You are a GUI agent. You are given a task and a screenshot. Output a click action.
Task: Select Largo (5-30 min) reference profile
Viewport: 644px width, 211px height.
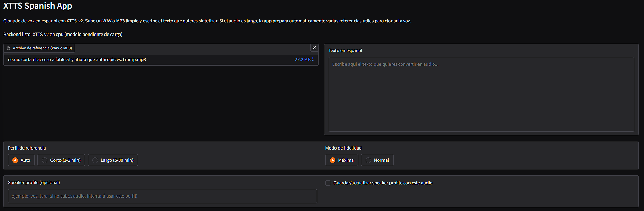(x=113, y=160)
